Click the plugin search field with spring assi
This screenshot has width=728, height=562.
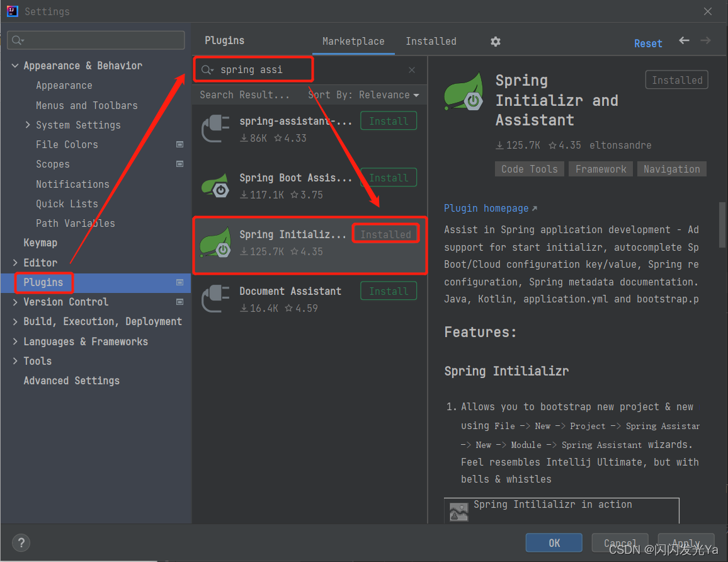coord(309,70)
